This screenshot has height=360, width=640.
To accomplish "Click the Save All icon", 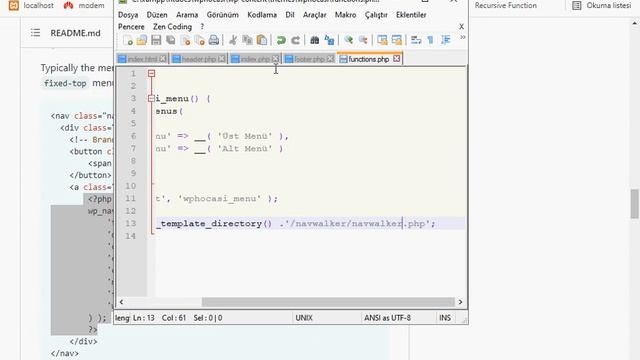I will click(x=171, y=40).
